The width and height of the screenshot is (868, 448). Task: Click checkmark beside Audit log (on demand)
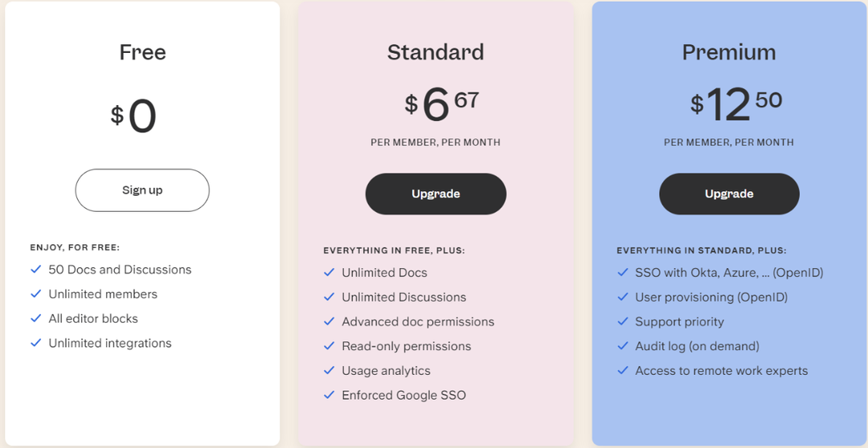(x=623, y=346)
